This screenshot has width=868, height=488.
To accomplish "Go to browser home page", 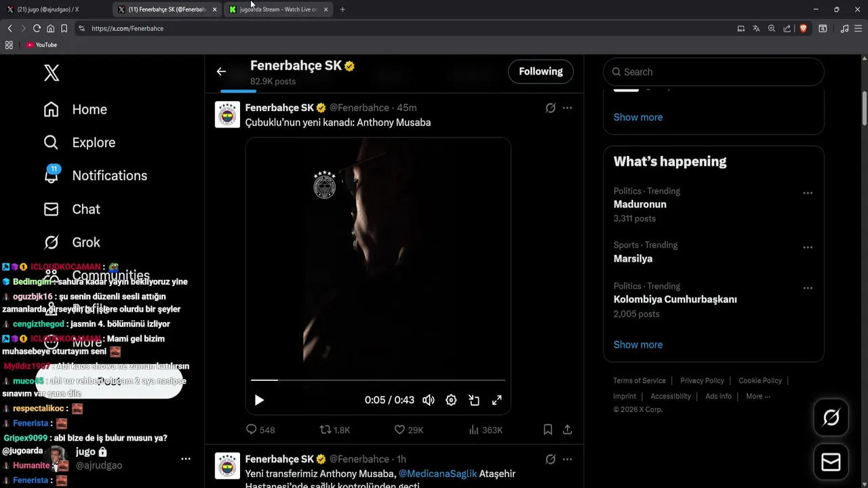I will pyautogui.click(x=50, y=28).
